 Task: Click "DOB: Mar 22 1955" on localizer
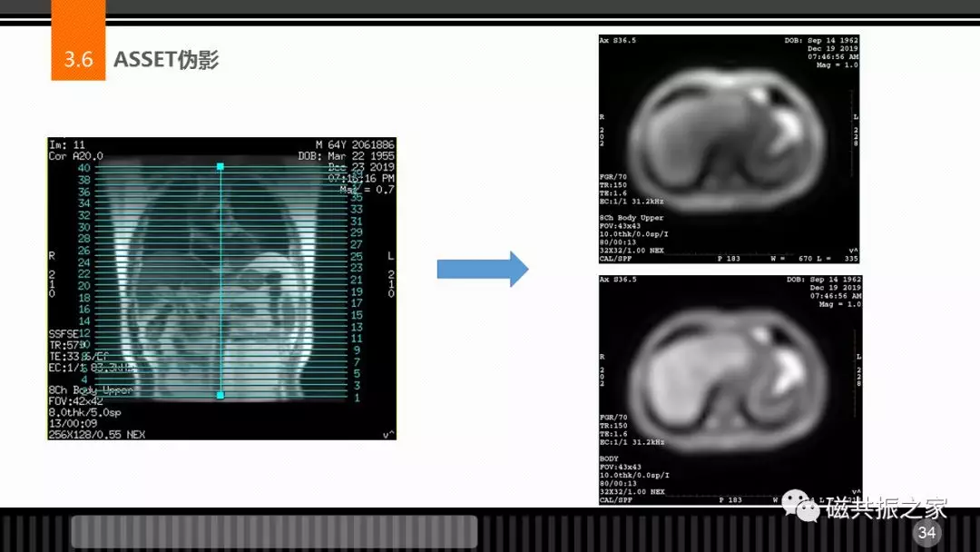click(347, 156)
